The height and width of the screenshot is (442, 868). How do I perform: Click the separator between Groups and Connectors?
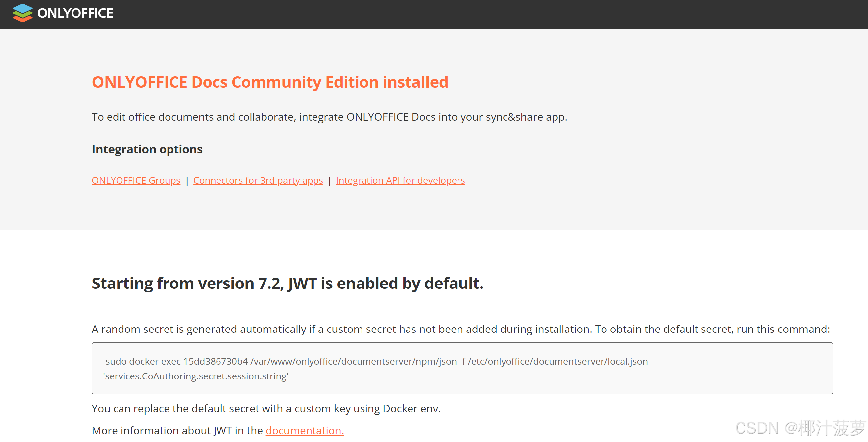point(187,181)
